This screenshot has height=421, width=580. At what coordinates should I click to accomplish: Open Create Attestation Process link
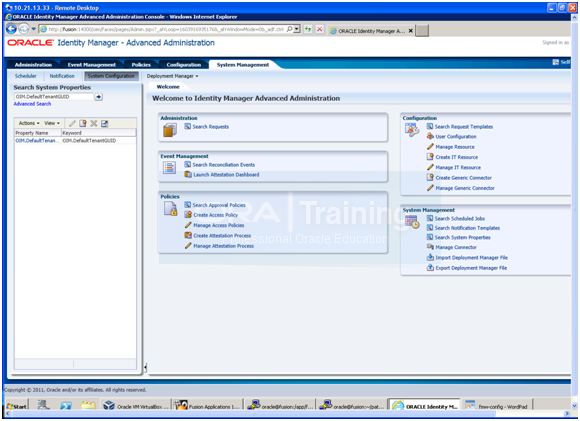tap(222, 236)
